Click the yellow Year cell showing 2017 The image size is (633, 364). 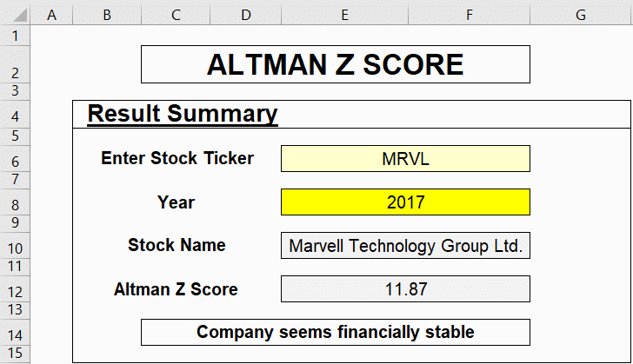pyautogui.click(x=405, y=202)
